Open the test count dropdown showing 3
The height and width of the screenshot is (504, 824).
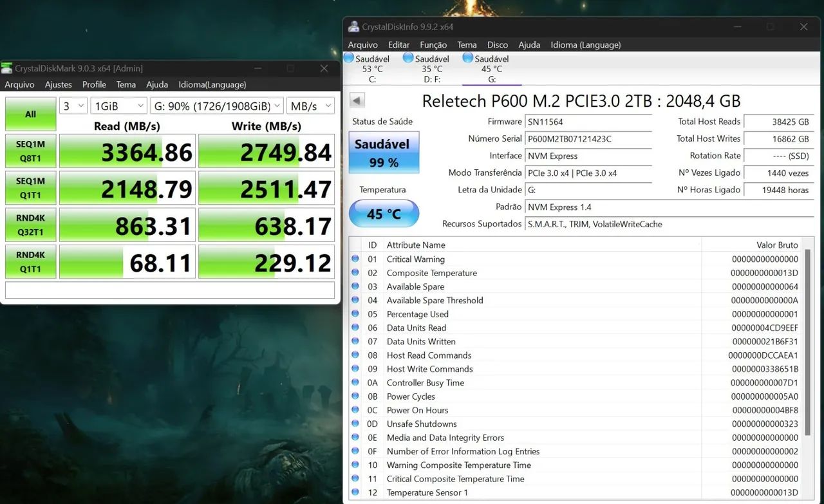[x=73, y=106]
